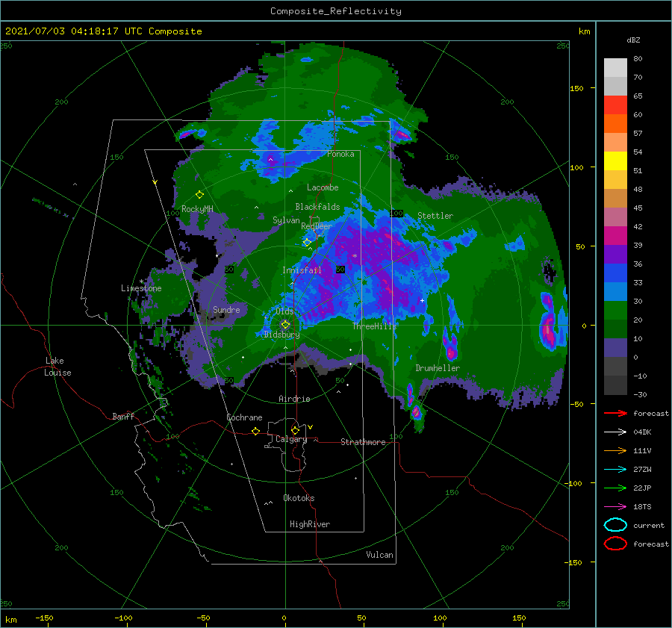
Task: Click the magenta swatch in dBZ legend
Action: (x=615, y=236)
